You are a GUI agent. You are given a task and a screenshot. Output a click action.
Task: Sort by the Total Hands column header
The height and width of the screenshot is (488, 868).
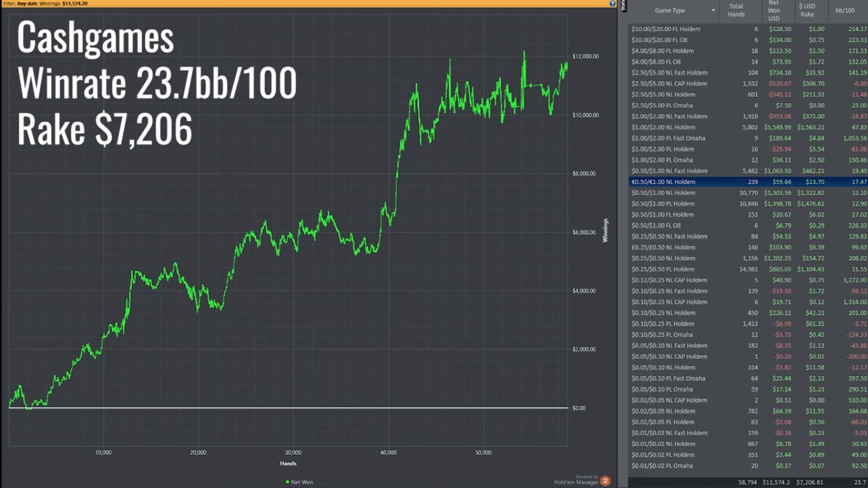(x=736, y=11)
